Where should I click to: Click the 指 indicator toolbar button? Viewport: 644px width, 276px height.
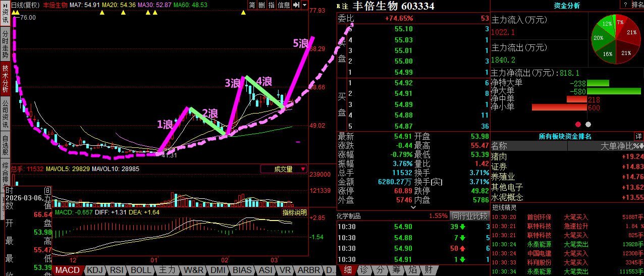[x=272, y=5]
